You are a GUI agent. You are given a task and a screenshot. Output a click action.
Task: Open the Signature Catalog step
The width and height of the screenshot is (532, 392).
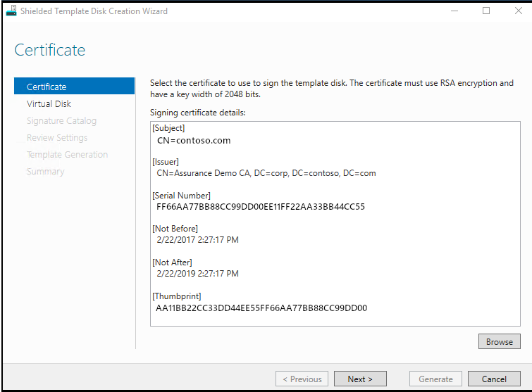[61, 120]
